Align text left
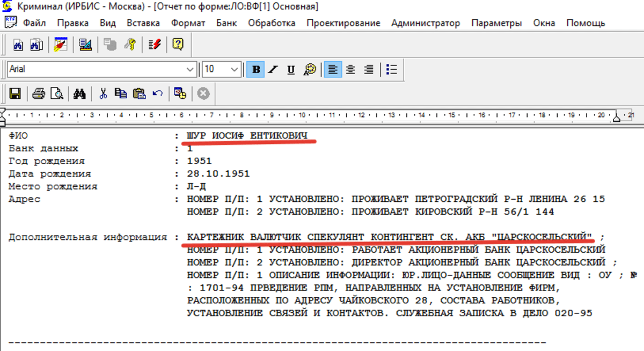Screen dimensions: 644x351 click(x=333, y=69)
